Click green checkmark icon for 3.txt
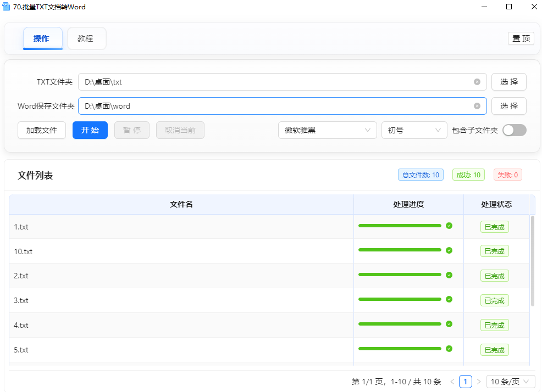The height and width of the screenshot is (392, 542). [449, 299]
